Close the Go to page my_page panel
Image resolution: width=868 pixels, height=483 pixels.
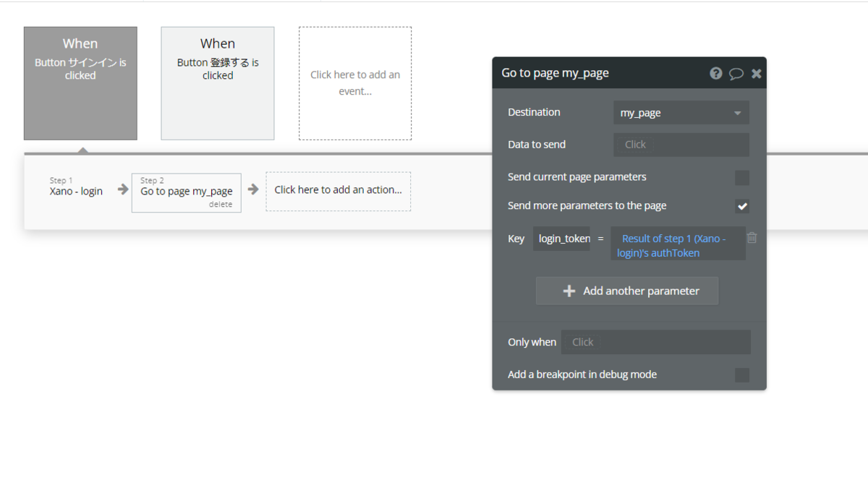point(757,73)
